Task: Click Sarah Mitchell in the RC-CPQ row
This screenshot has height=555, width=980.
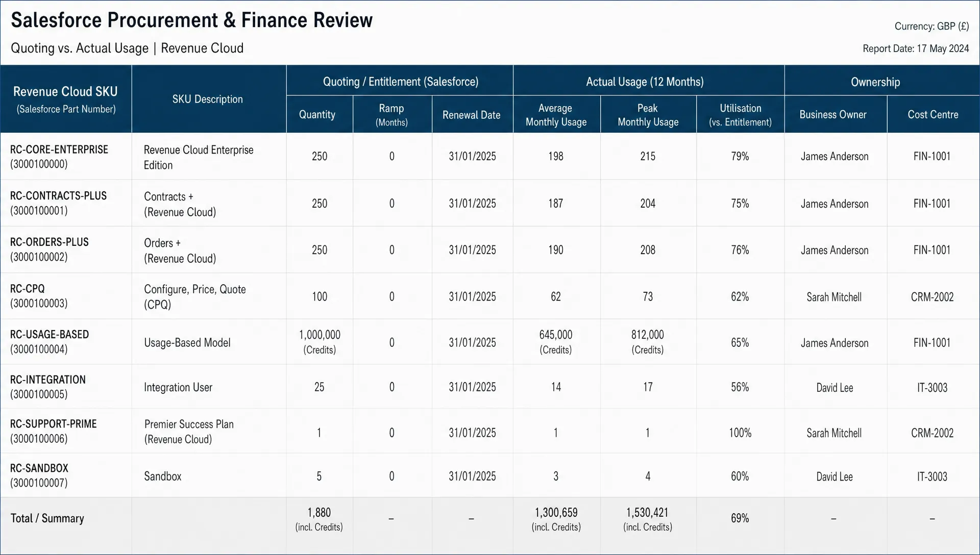Action: [834, 297]
